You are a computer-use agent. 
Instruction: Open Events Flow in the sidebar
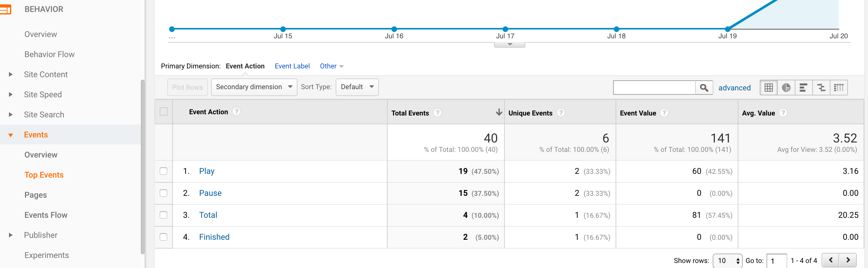[46, 215]
